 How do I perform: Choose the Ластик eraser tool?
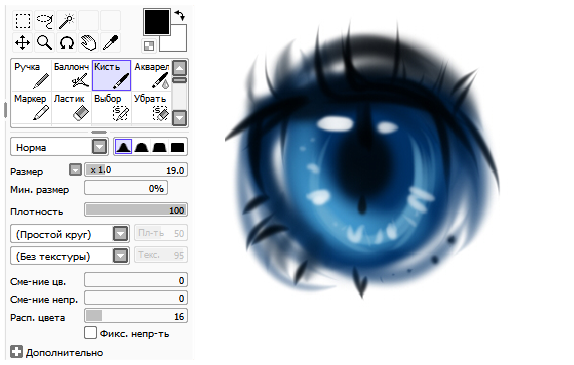click(71, 107)
